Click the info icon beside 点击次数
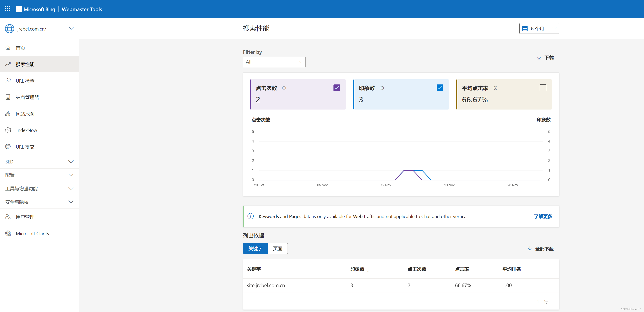This screenshot has height=312, width=644. tap(284, 88)
